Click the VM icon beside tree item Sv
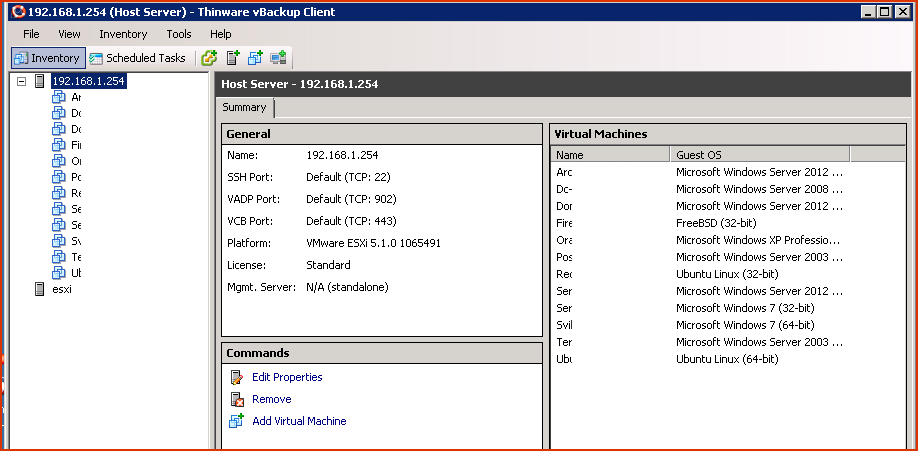Image resolution: width=918 pixels, height=451 pixels. pos(59,241)
